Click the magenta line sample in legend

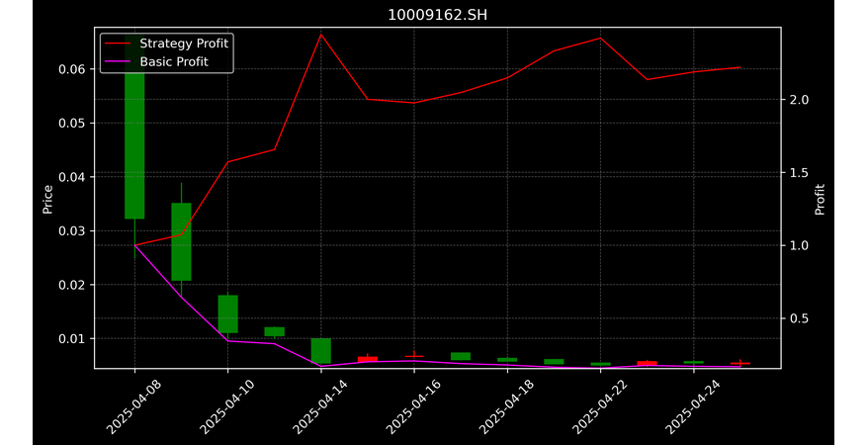click(118, 61)
